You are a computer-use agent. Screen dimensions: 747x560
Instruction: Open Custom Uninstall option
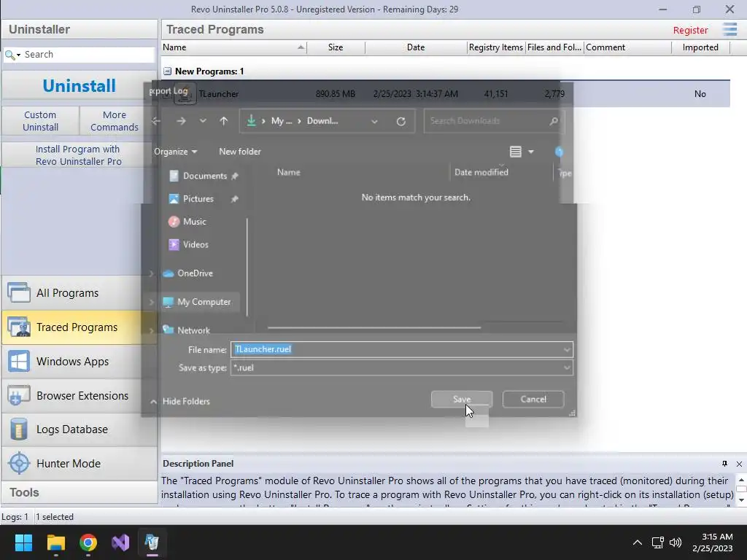pyautogui.click(x=41, y=121)
